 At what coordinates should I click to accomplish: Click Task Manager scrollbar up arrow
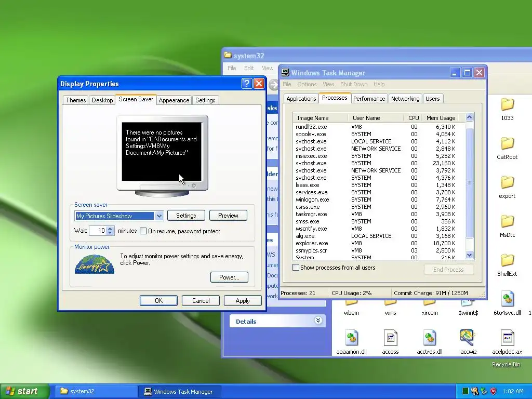tap(469, 117)
